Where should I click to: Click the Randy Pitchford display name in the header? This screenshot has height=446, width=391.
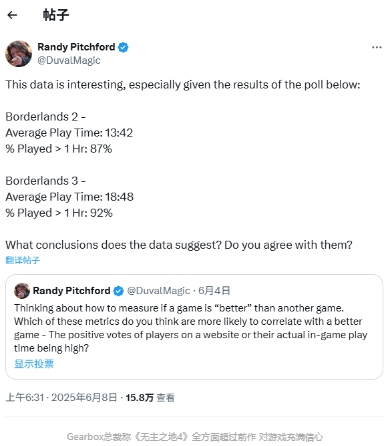[76, 47]
